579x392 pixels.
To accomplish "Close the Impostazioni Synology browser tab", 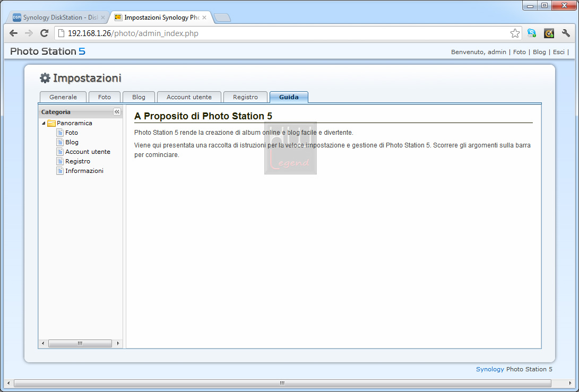I will click(x=204, y=18).
